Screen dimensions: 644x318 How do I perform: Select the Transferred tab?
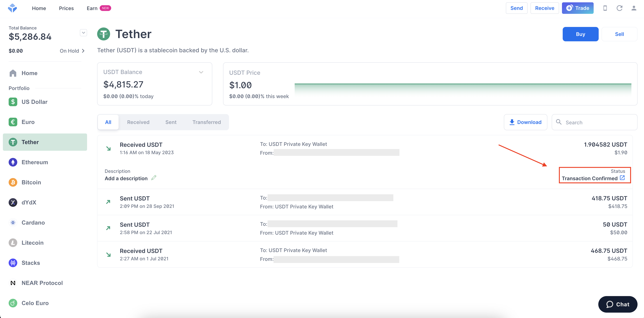[x=207, y=122]
